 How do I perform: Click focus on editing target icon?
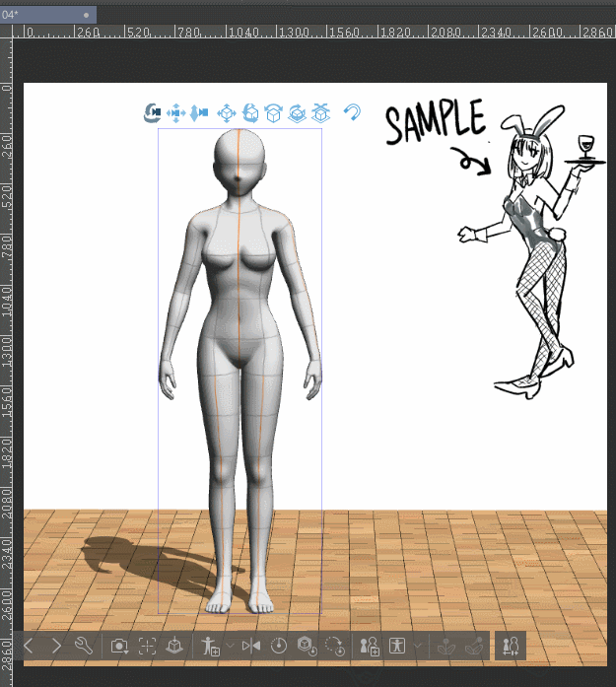[147, 646]
